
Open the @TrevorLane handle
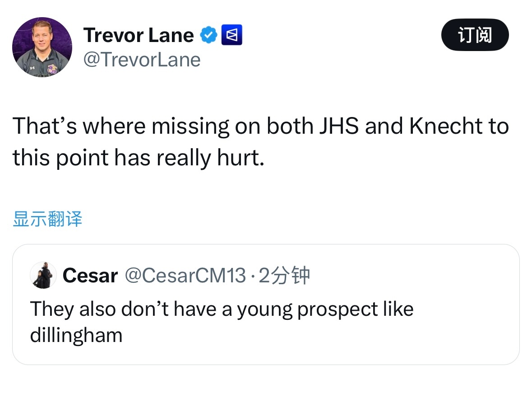click(142, 60)
